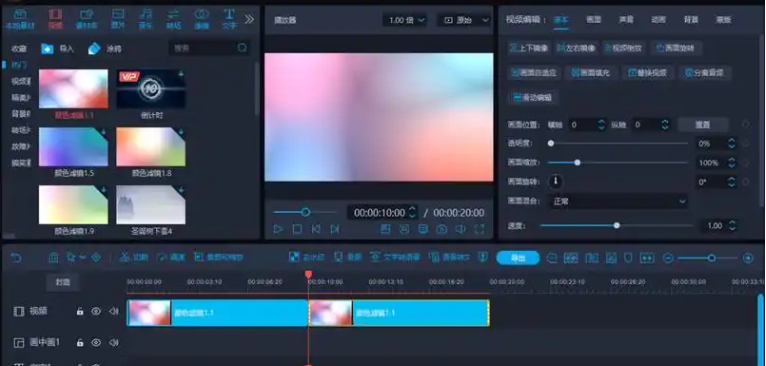The height and width of the screenshot is (366, 766).
Task: Click the 画面旋转 rotate picture button
Action: coord(676,48)
